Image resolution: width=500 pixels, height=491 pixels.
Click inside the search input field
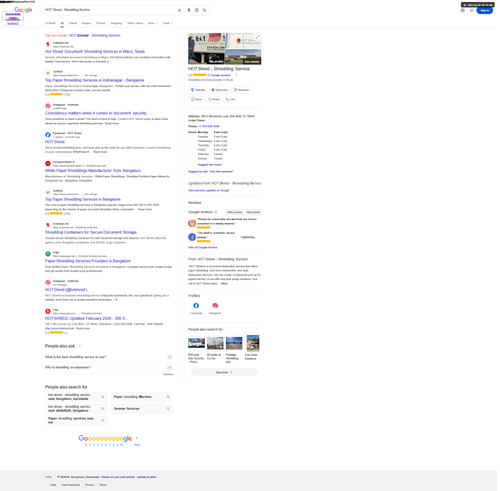click(x=110, y=10)
